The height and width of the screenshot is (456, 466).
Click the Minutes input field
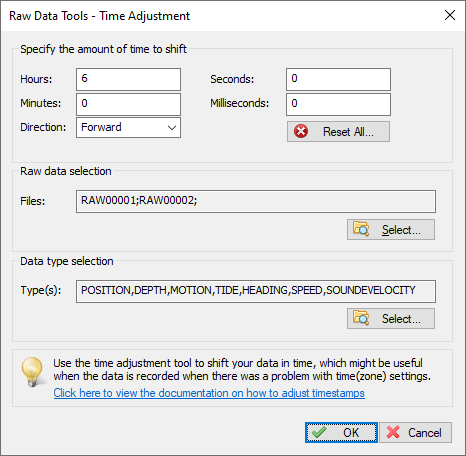128,104
